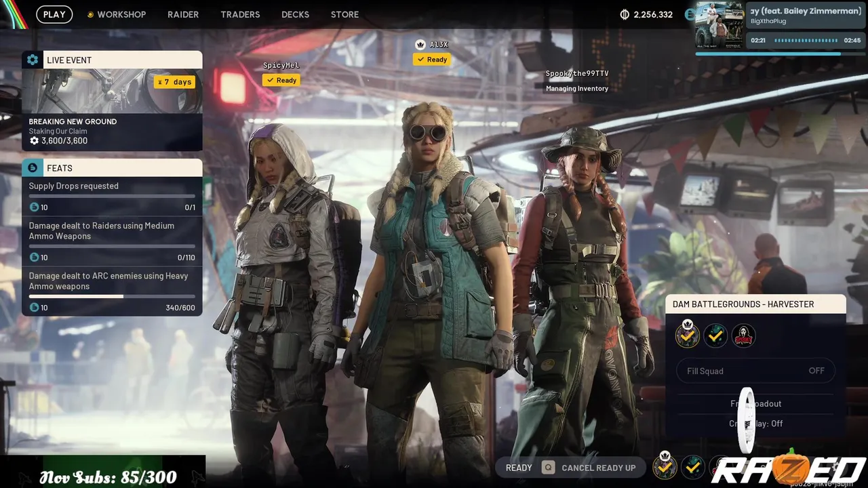
Task: Click the 02:21 elapsed time
Action: pos(758,41)
